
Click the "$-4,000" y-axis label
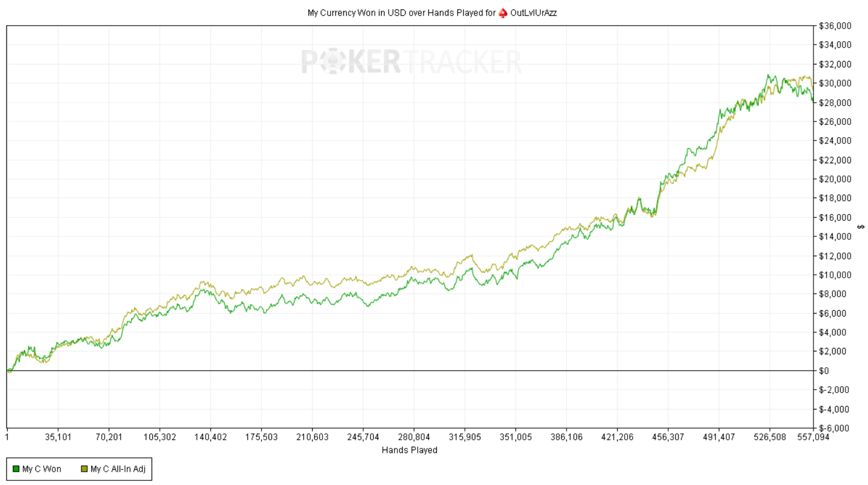(834, 409)
